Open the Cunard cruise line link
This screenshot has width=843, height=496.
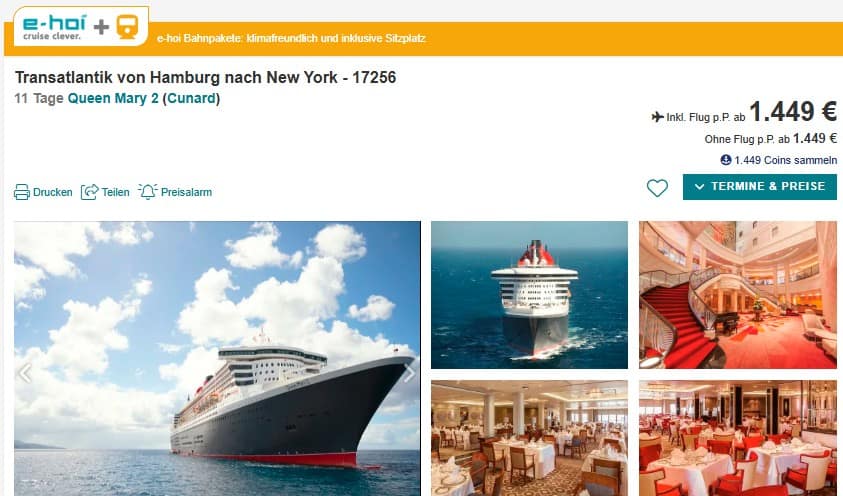coord(191,98)
